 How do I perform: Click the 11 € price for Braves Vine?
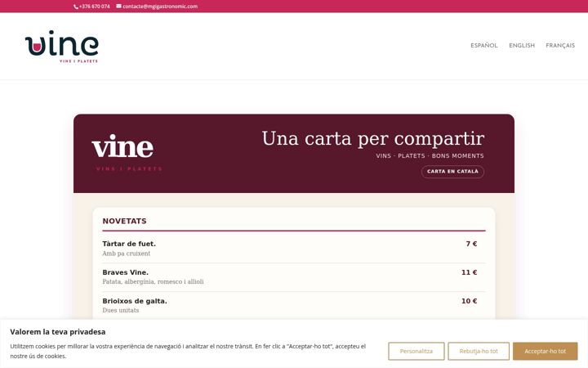tap(469, 272)
